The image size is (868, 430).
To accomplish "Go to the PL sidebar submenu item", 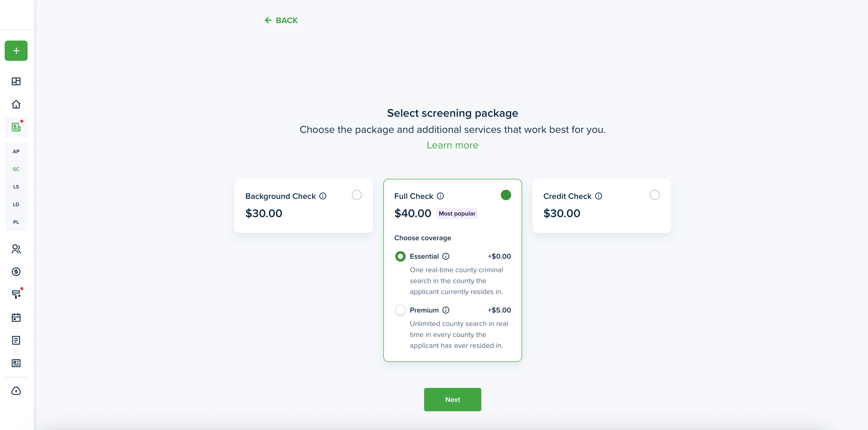I will (x=16, y=222).
